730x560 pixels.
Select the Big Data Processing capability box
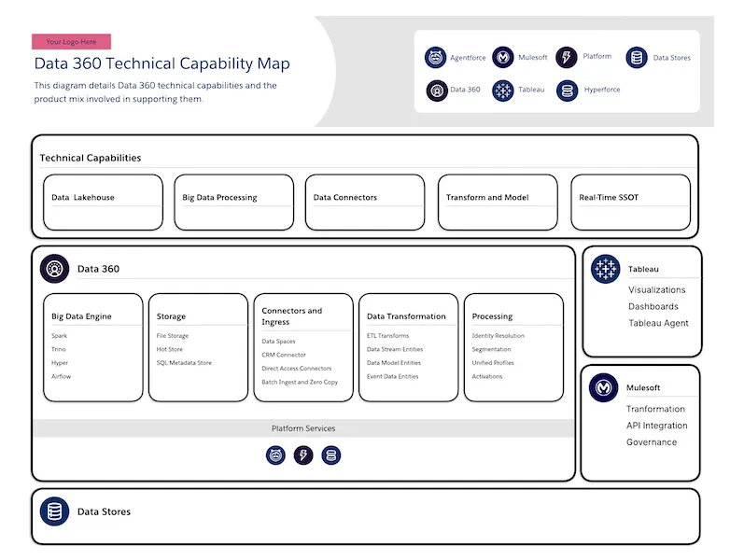(x=233, y=202)
